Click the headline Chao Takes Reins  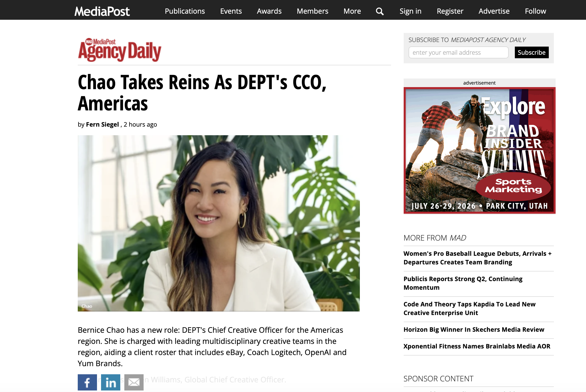tap(202, 93)
